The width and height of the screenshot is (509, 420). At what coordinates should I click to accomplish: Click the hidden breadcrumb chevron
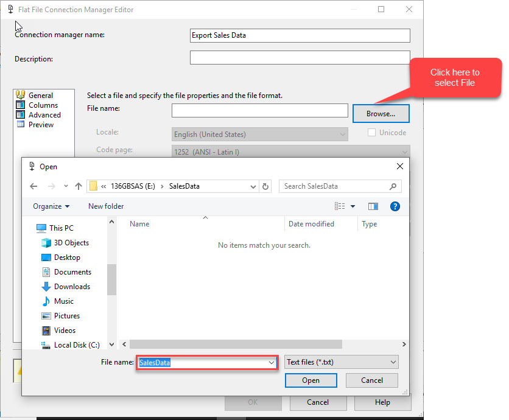pos(104,186)
